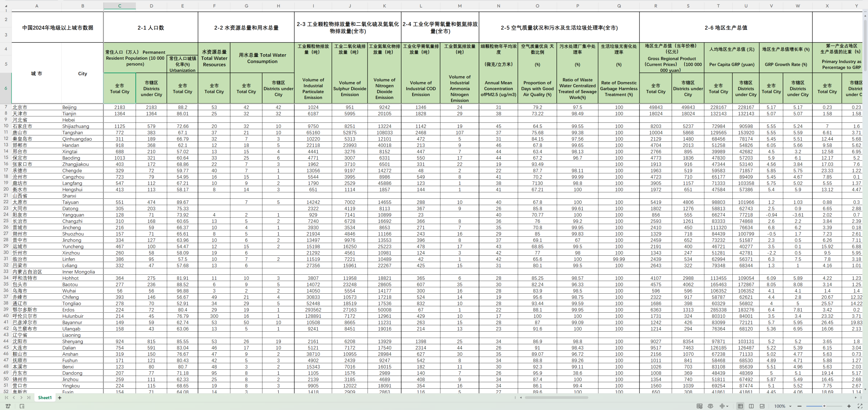Select the Sheet1 tab
Screen dimensions: 868x410
45,397
